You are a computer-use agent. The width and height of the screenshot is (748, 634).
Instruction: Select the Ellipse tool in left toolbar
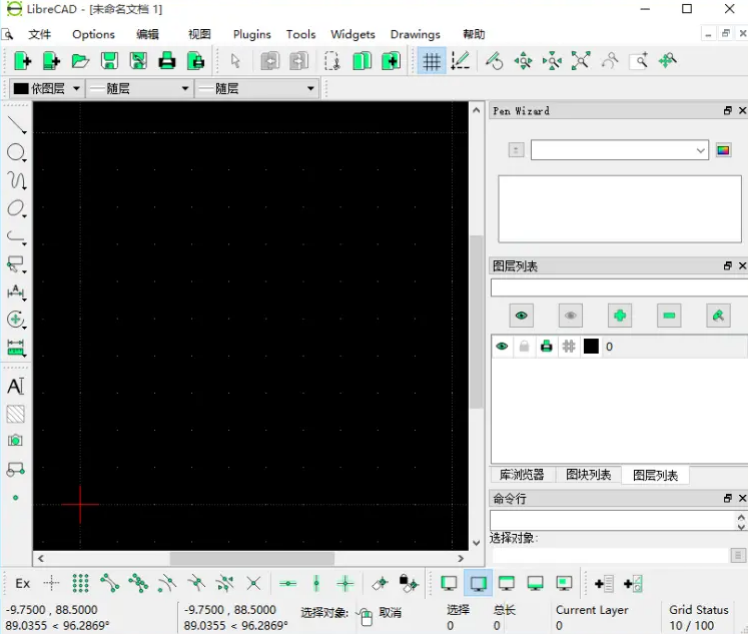click(16, 208)
